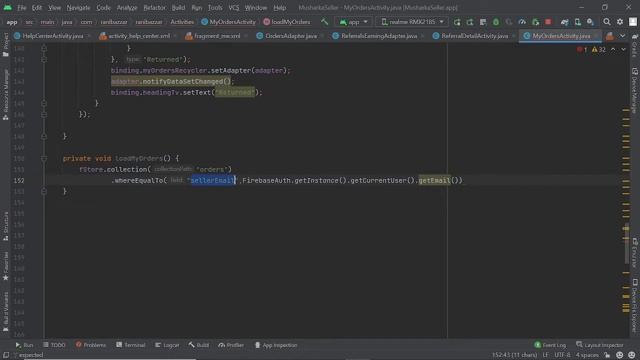
Task: Collapse fold marker at line 153
Action: pyautogui.click(x=44, y=191)
